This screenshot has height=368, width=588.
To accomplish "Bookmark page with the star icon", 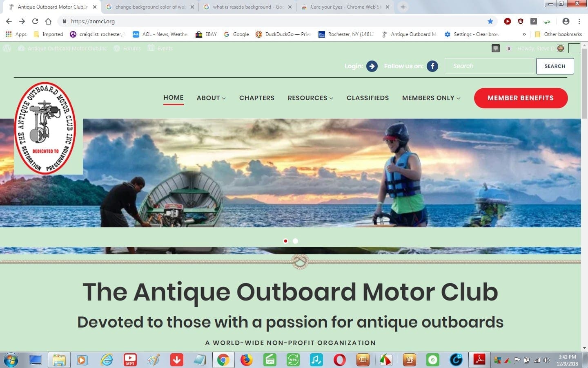I will pyautogui.click(x=490, y=21).
